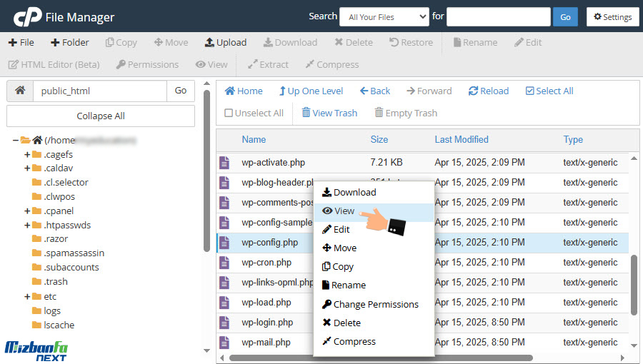Select Change Permissions in context menu
This screenshot has height=364, width=643.
[370, 304]
